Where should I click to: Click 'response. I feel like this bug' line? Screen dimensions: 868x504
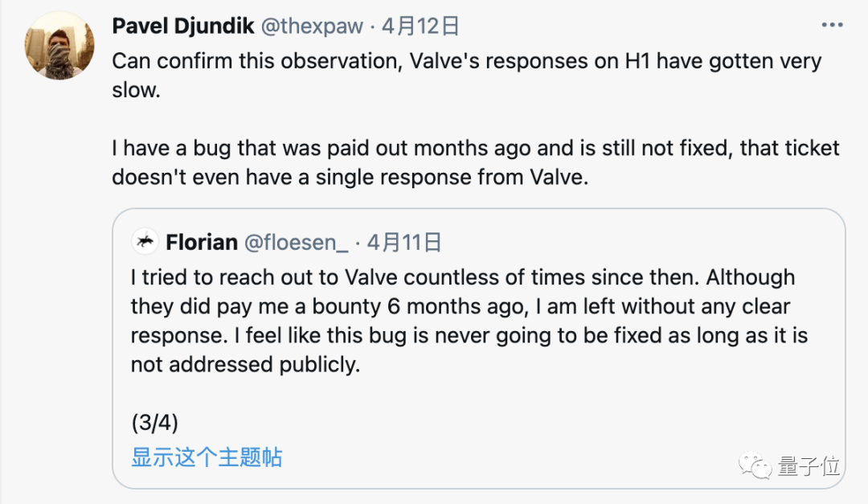[x=469, y=335]
